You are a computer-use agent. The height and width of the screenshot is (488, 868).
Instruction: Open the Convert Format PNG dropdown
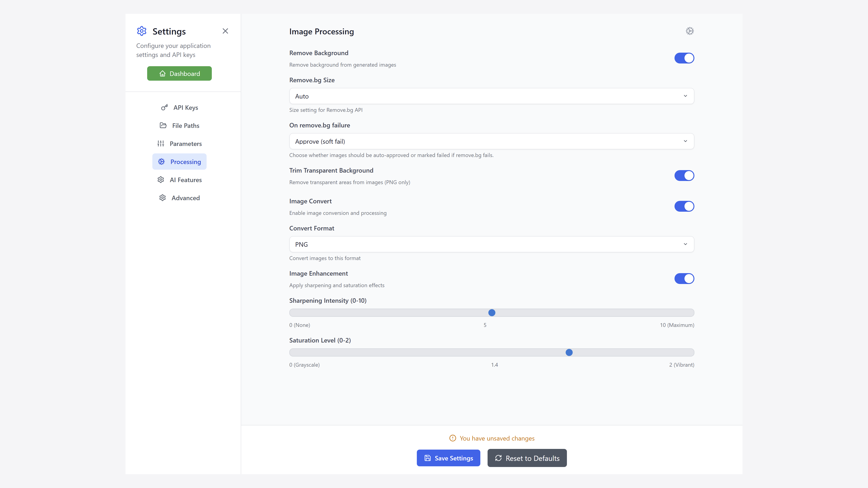coord(491,244)
